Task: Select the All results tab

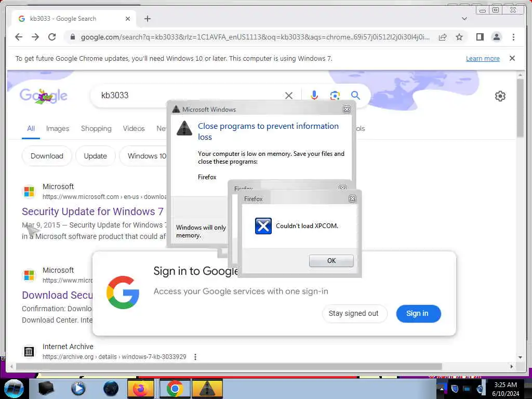Action: tap(31, 129)
